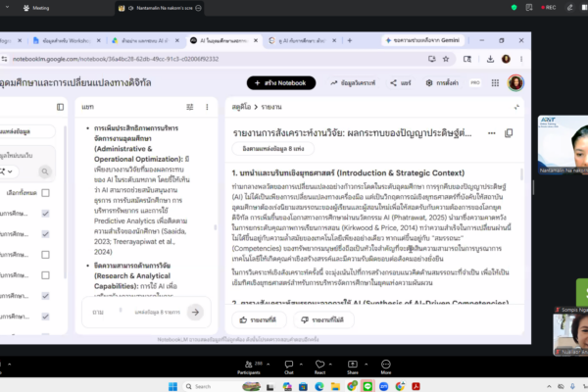Open Chrome three-dot menu
The height and width of the screenshot is (392, 588).
click(521, 59)
